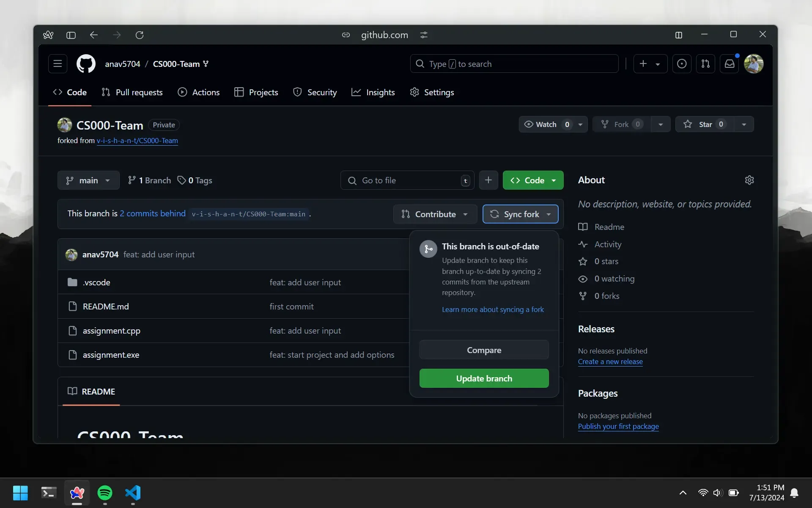The image size is (812, 508).
Task: Click the Spotify icon in taskbar
Action: point(104,493)
